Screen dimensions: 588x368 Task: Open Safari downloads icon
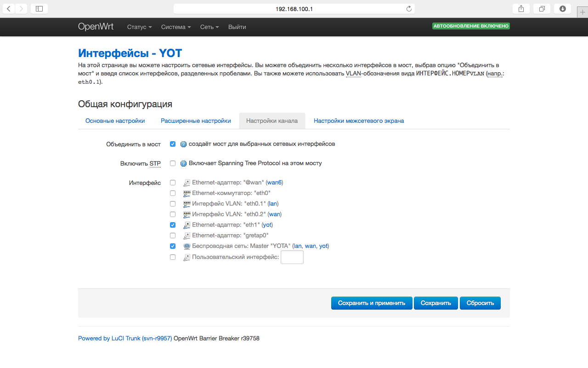pyautogui.click(x=562, y=8)
